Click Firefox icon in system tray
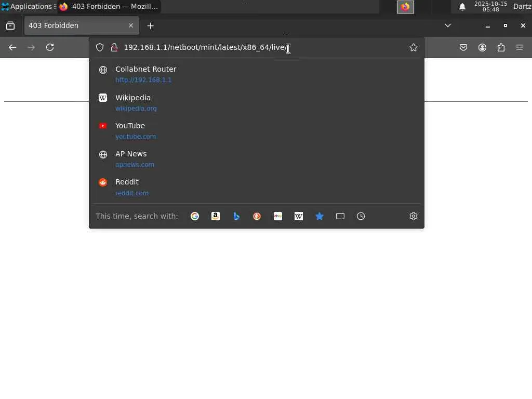Image resolution: width=532 pixels, height=399 pixels. 405,7
